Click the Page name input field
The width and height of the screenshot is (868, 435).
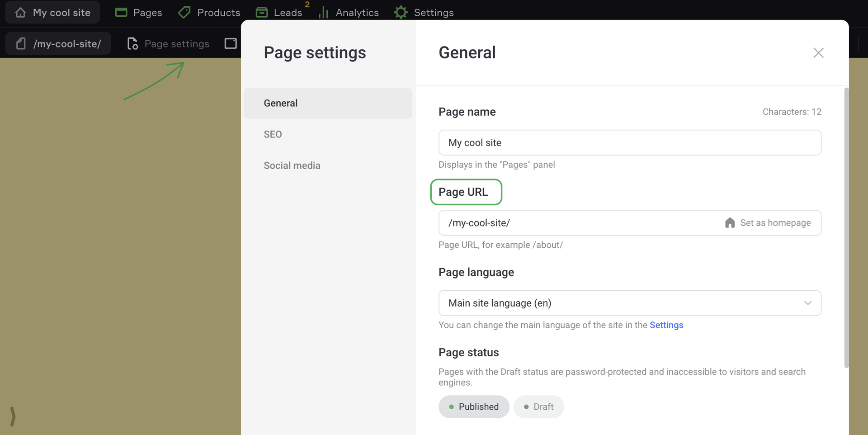(629, 143)
